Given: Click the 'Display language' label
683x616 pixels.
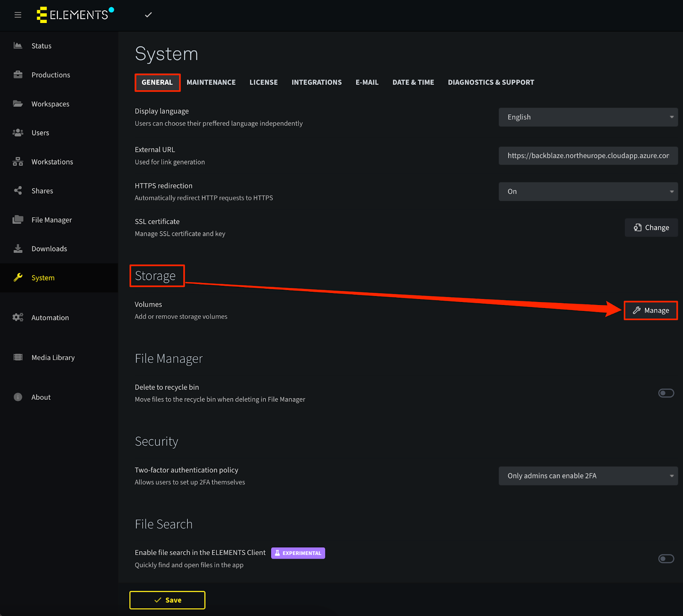Looking at the screenshot, I should point(162,111).
